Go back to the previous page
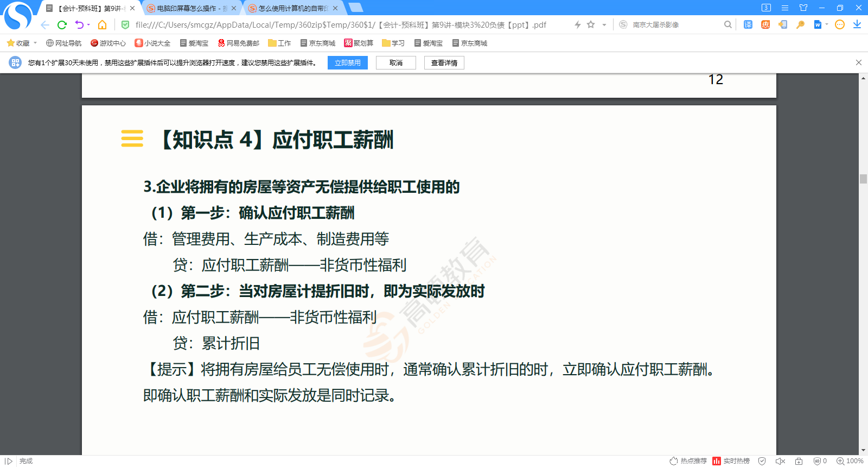Screen dimensions: 868x467 click(x=45, y=25)
